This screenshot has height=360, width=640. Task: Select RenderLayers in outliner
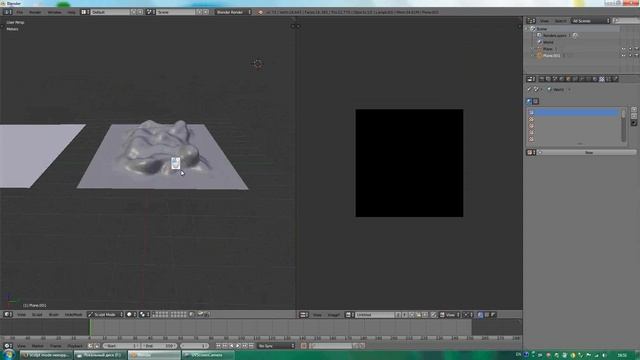coord(555,36)
